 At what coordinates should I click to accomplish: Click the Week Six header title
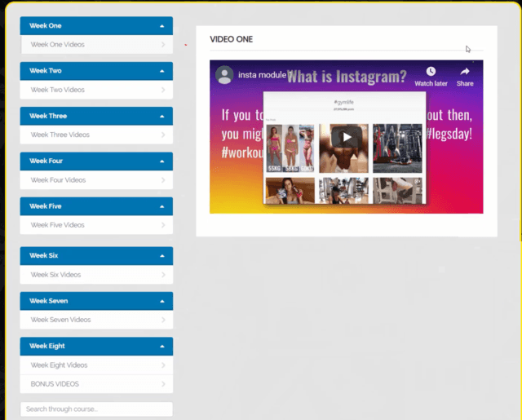tap(43, 255)
